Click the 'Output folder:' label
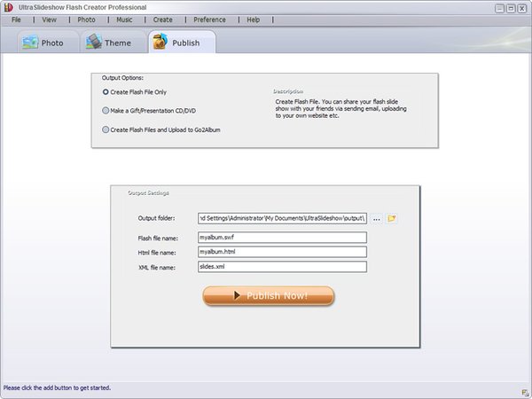Image resolution: width=532 pixels, height=399 pixels. (x=156, y=218)
